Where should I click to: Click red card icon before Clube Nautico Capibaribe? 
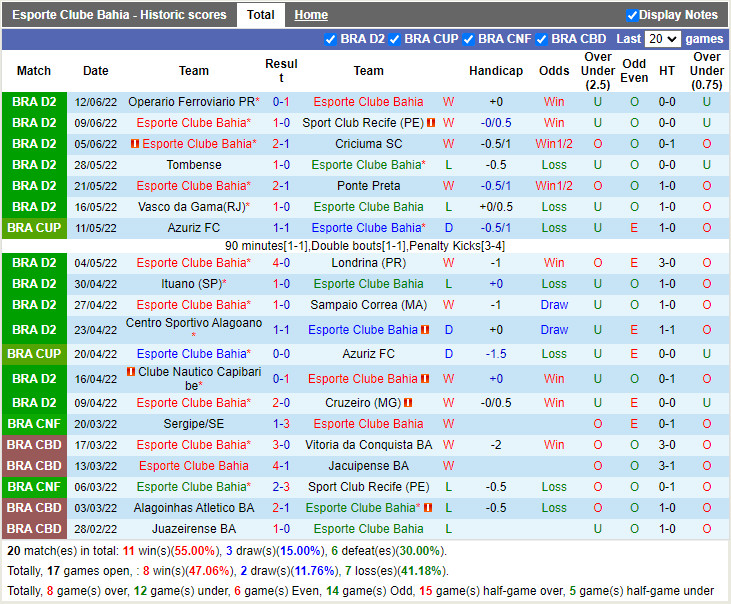click(x=131, y=372)
